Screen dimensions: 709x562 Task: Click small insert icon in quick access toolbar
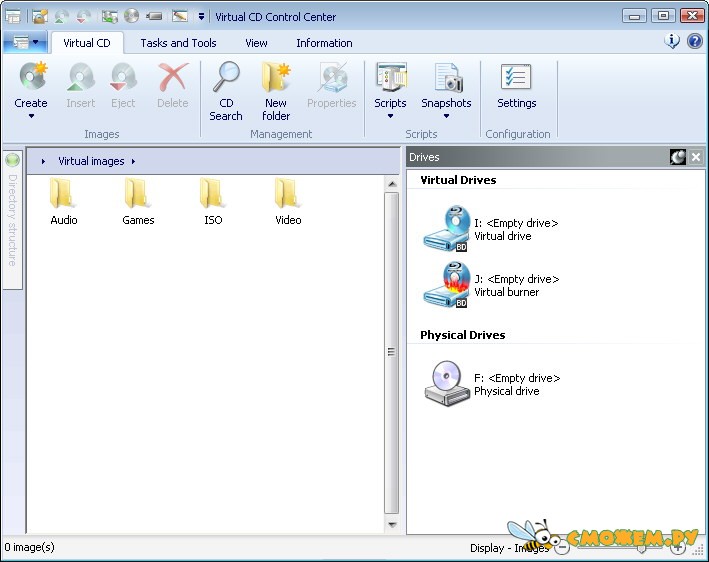(61, 17)
